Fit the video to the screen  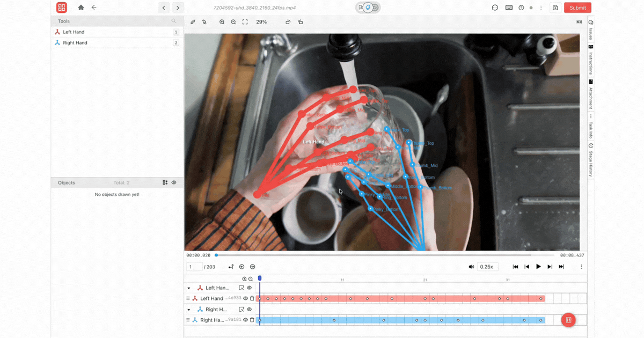pyautogui.click(x=245, y=22)
